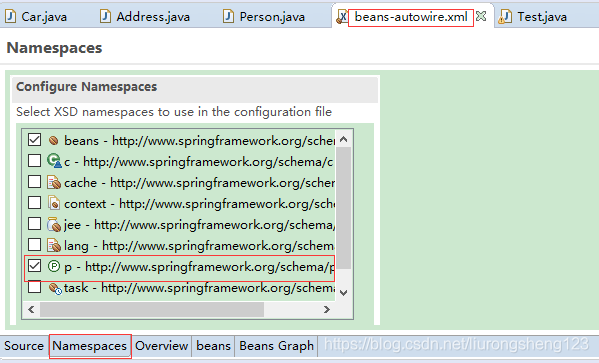
Task: Uncheck the p namespace checkbox
Action: pos(34,266)
